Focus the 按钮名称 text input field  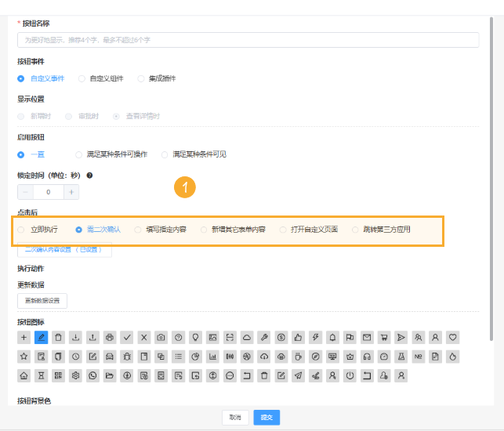click(x=248, y=40)
